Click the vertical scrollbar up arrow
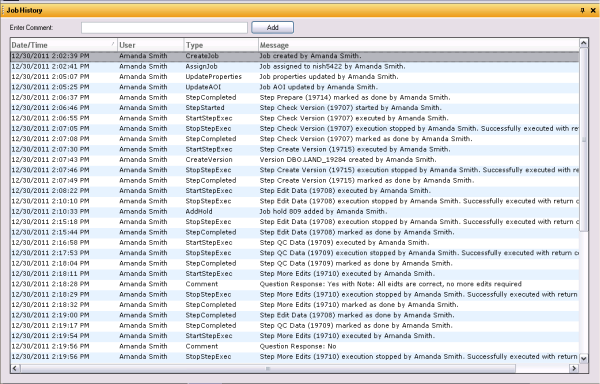The image size is (600, 384). 584,43
